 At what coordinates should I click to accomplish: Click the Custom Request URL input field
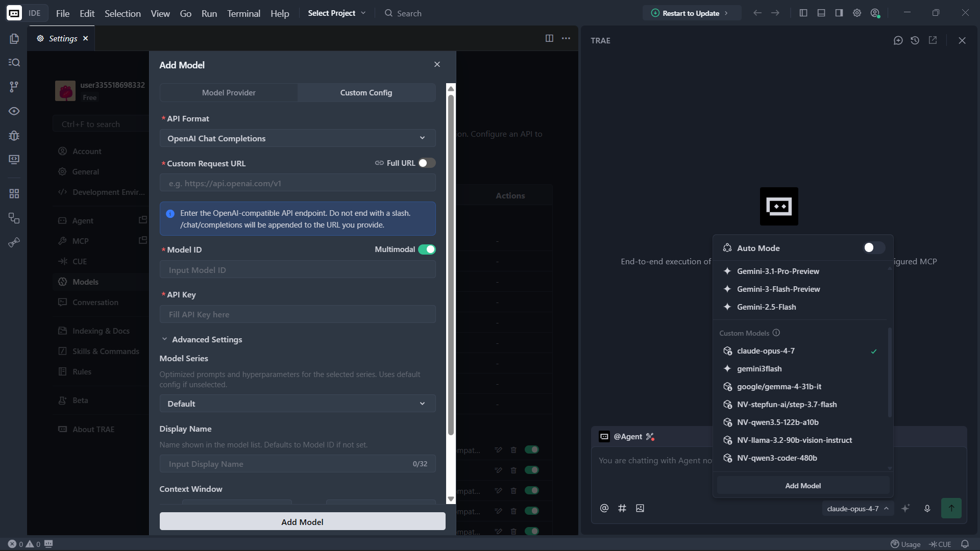(x=298, y=183)
